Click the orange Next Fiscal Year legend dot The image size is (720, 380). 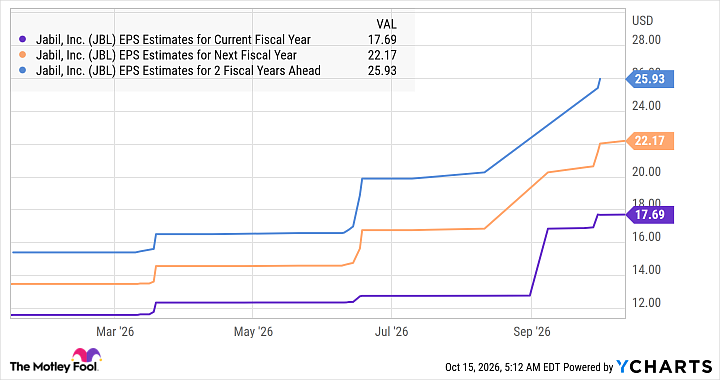tap(22, 56)
